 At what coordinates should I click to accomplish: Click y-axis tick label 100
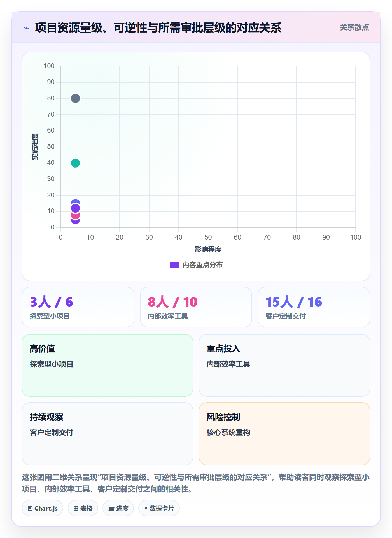49,66
